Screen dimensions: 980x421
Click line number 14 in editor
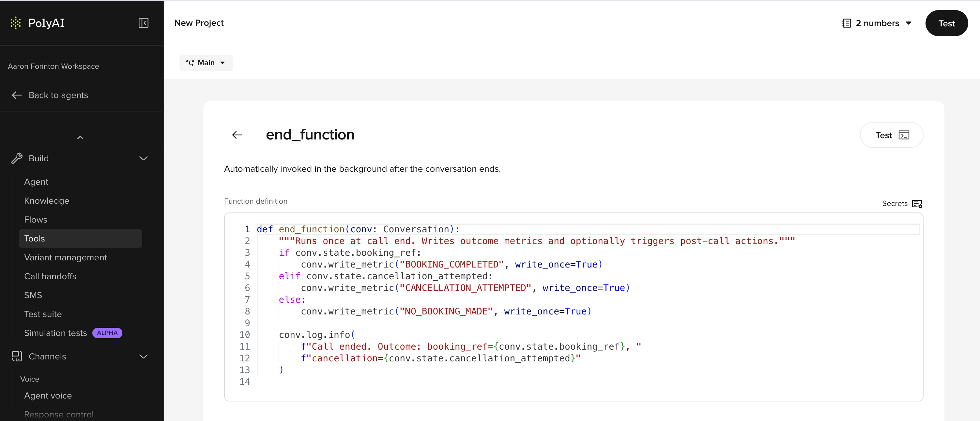click(245, 382)
